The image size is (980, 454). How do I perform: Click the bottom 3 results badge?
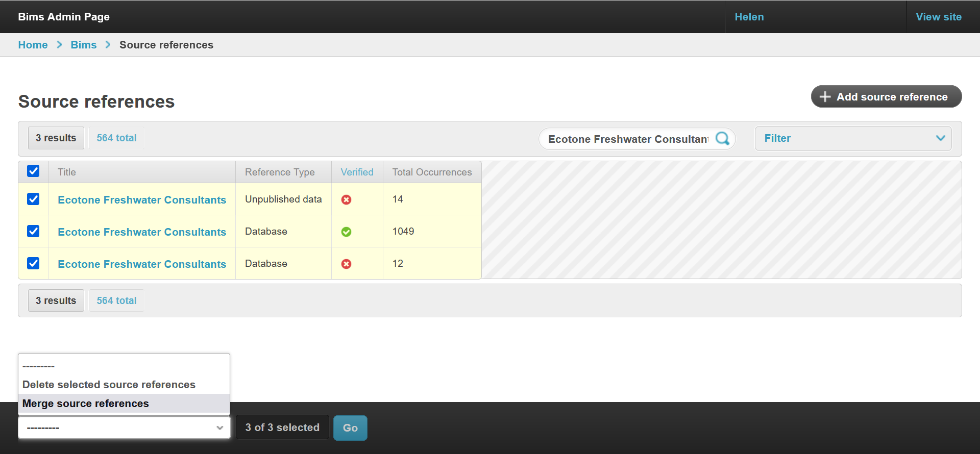[x=56, y=300]
